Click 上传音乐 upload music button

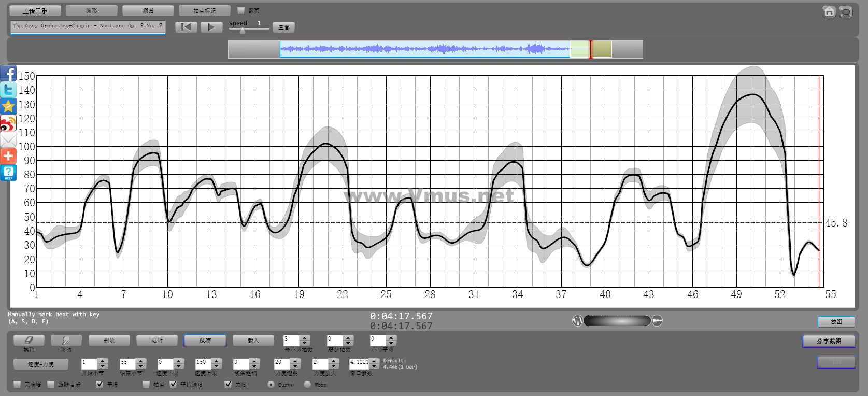[x=35, y=10]
